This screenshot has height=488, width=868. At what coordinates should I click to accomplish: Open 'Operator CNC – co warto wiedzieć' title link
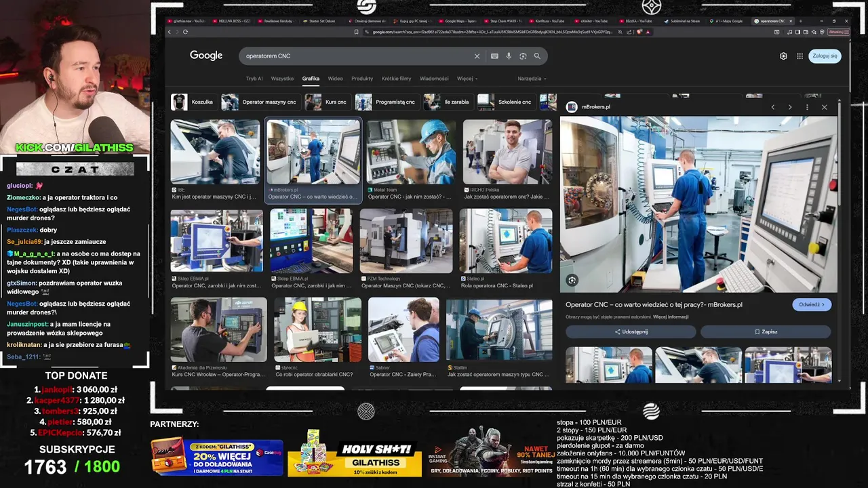click(x=654, y=305)
